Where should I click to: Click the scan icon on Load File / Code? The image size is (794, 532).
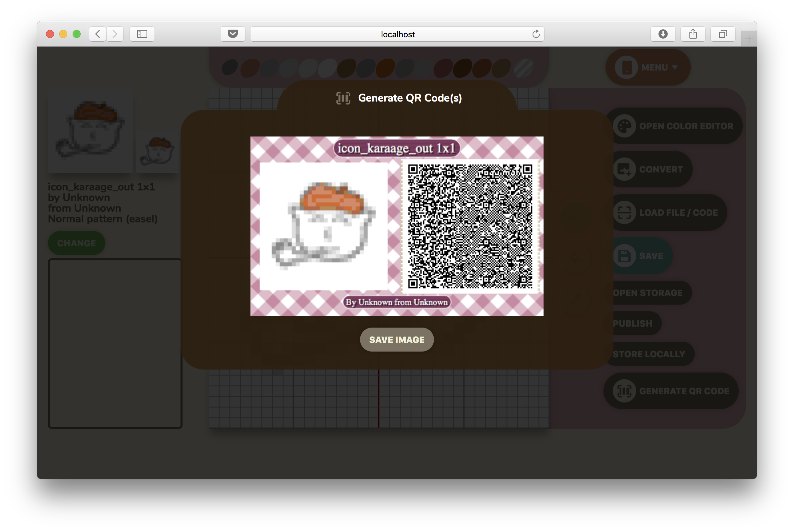(624, 212)
